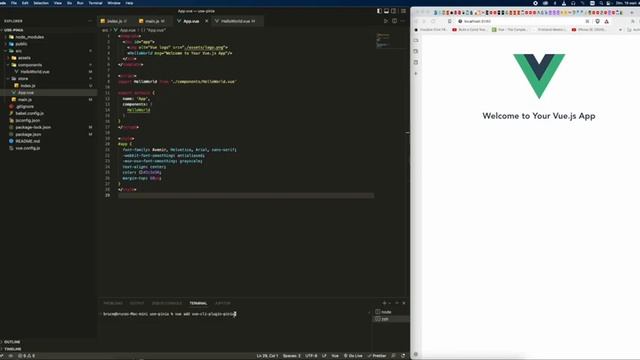This screenshot has height=360, width=640.
Task: Select main.js in the explorer tree
Action: pos(24,100)
